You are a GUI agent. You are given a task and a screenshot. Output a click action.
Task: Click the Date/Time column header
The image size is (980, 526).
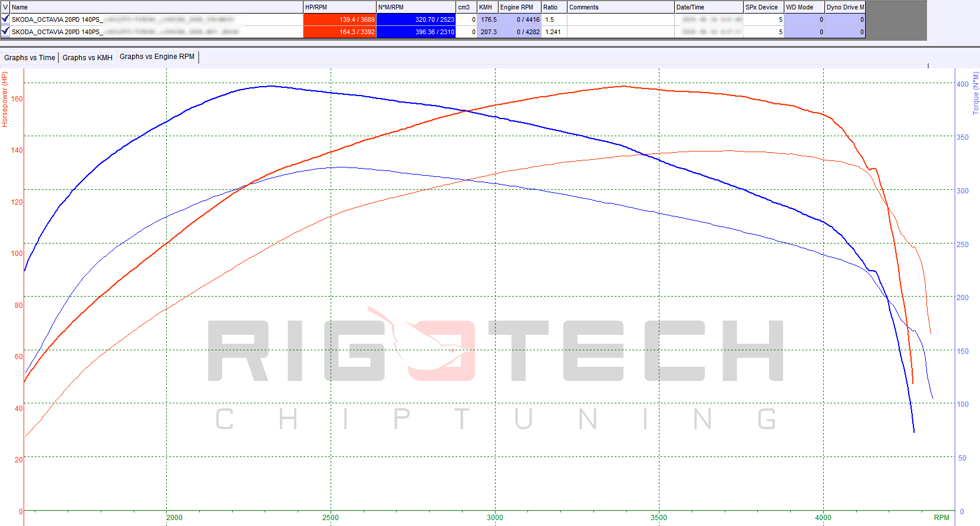(x=709, y=7)
